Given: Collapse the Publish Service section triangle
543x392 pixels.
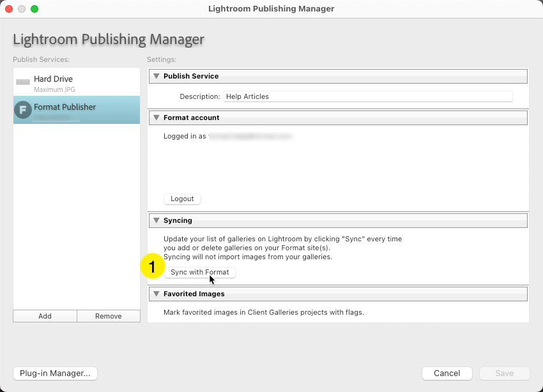Looking at the screenshot, I should click(x=156, y=76).
